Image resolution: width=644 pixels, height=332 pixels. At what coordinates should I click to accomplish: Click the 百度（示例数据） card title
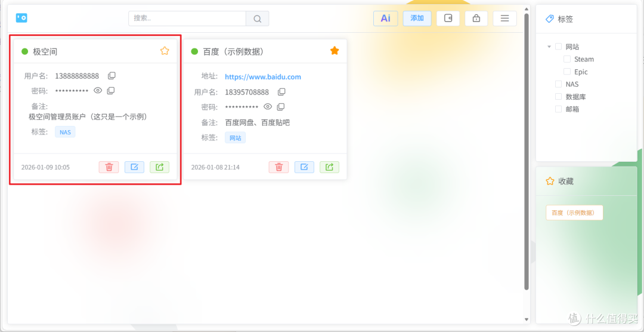coord(233,51)
